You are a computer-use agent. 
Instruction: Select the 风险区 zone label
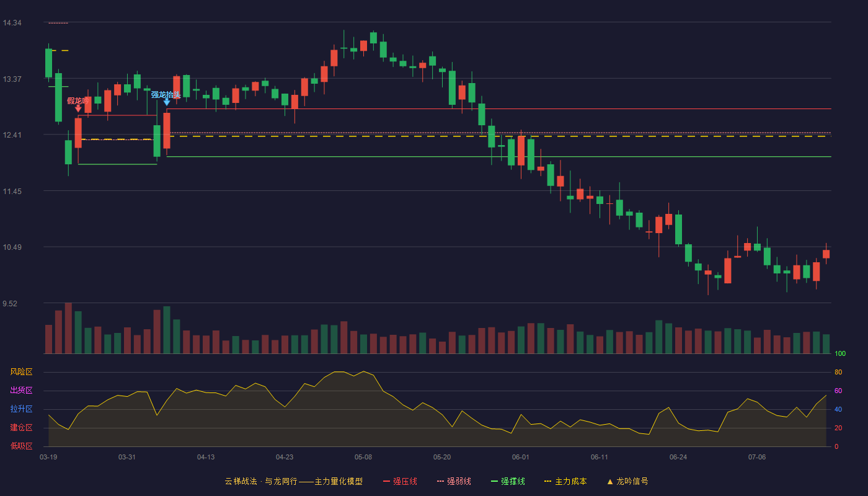[x=21, y=372]
